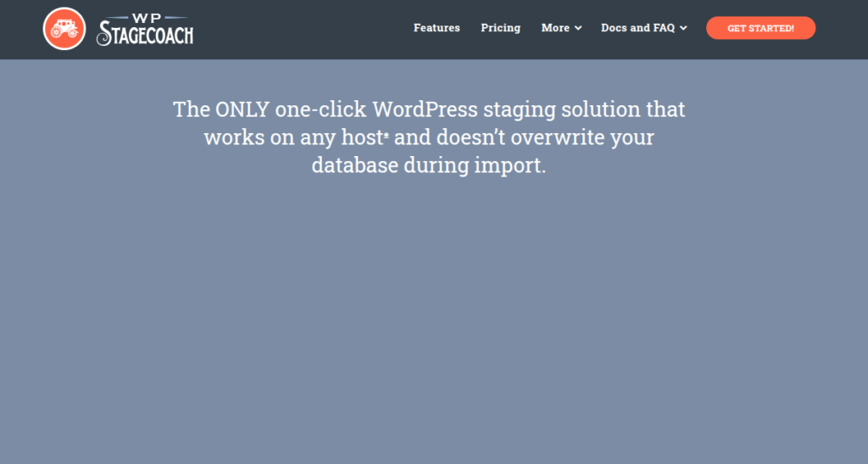The width and height of the screenshot is (868, 464).
Task: Open the Features page
Action: [x=437, y=28]
